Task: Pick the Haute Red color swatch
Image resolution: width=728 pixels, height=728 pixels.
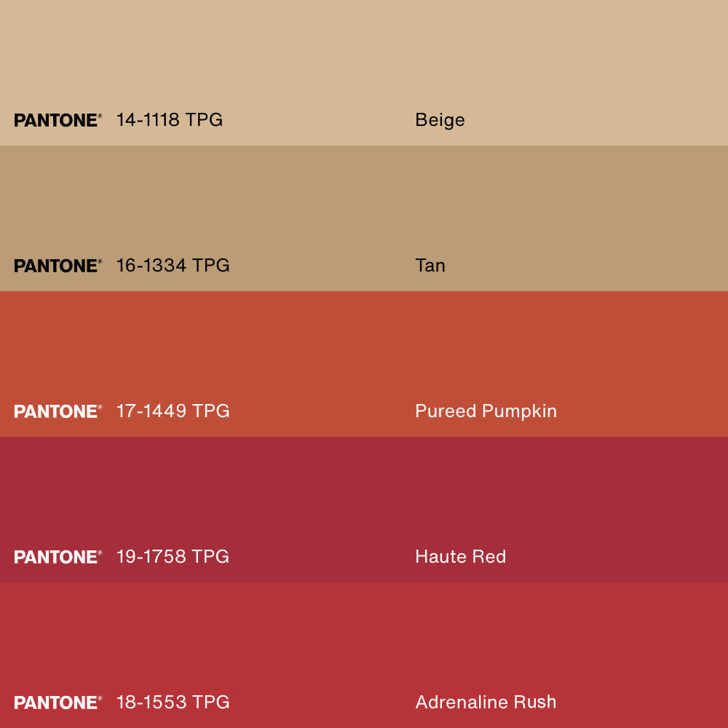Action: click(364, 495)
